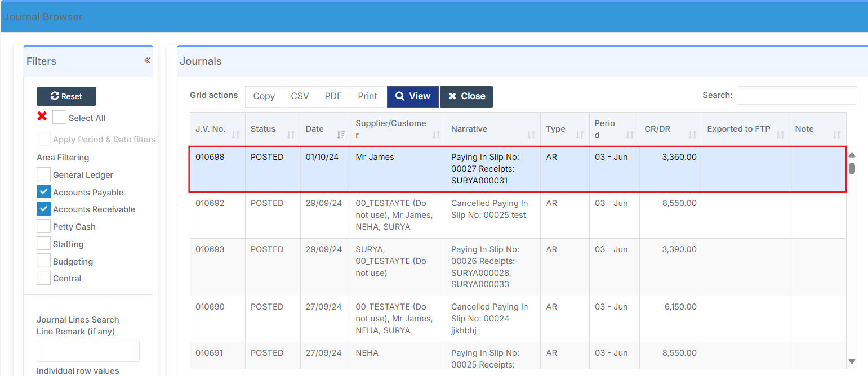868x376 pixels.
Task: Sort by Type column arrows
Action: click(580, 135)
